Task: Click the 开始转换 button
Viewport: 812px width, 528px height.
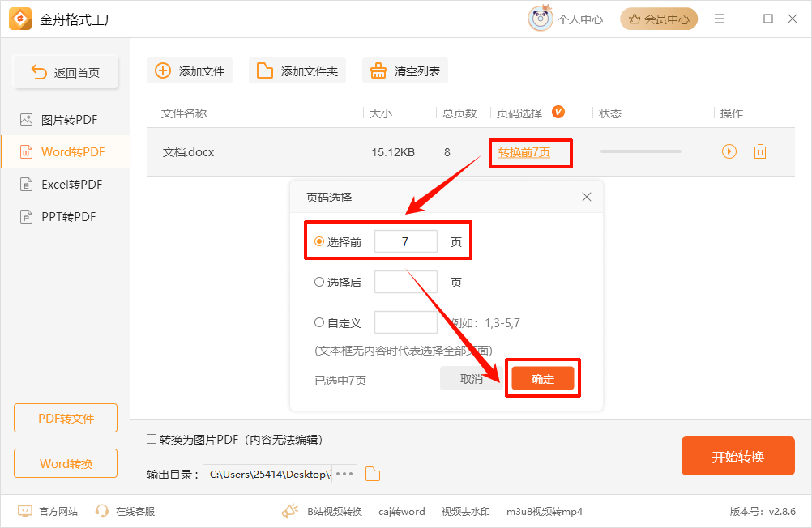Action: [737, 456]
